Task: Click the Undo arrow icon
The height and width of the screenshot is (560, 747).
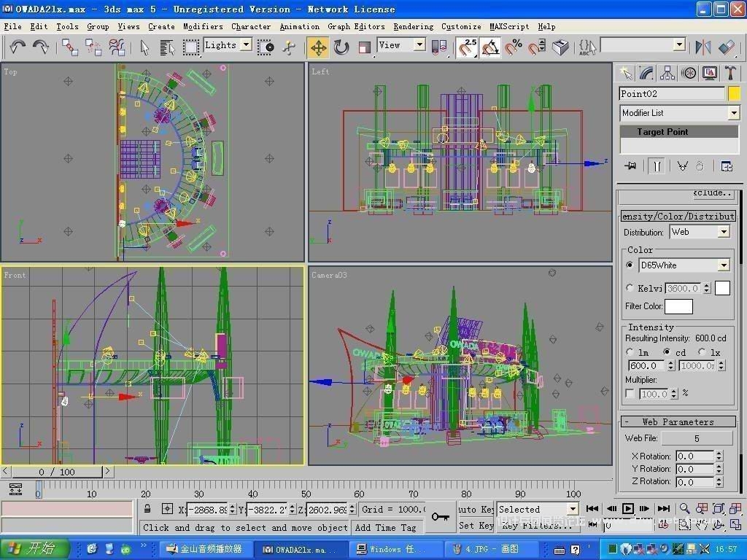Action: click(18, 47)
